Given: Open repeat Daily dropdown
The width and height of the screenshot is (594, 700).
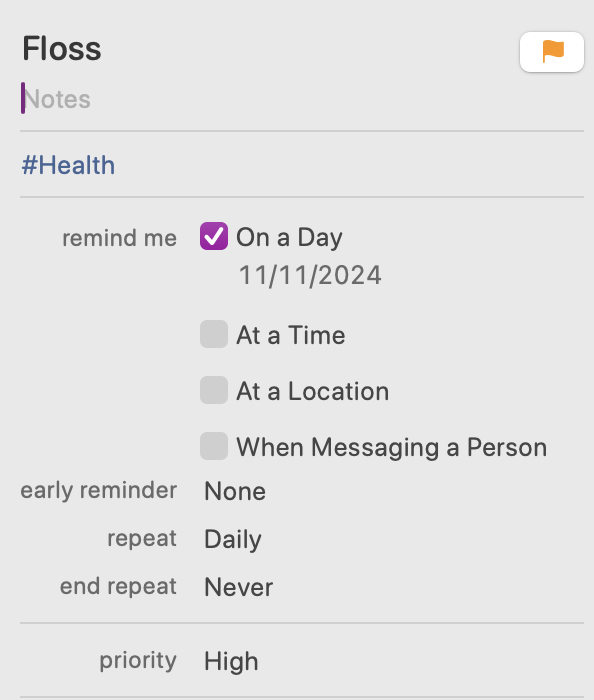Looking at the screenshot, I should (233, 539).
